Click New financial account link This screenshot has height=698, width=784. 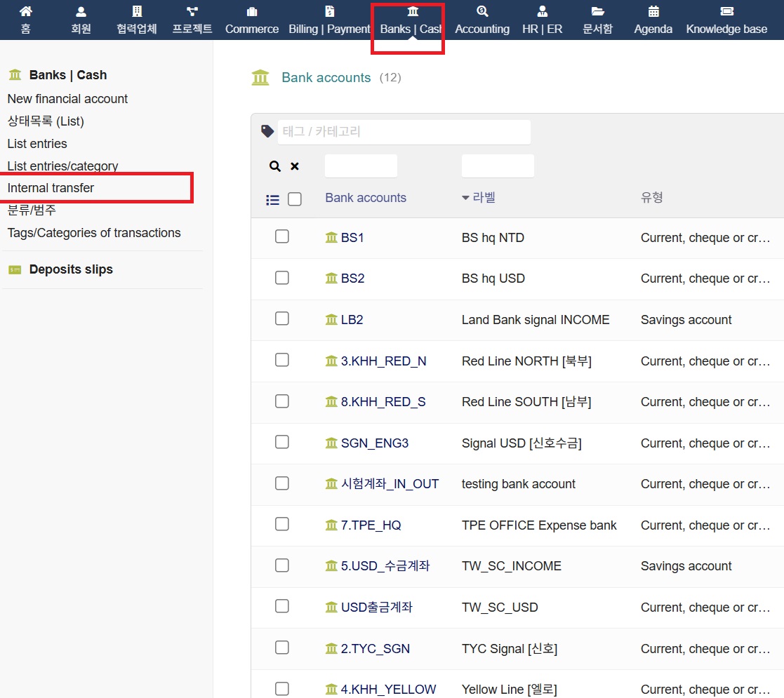click(67, 99)
